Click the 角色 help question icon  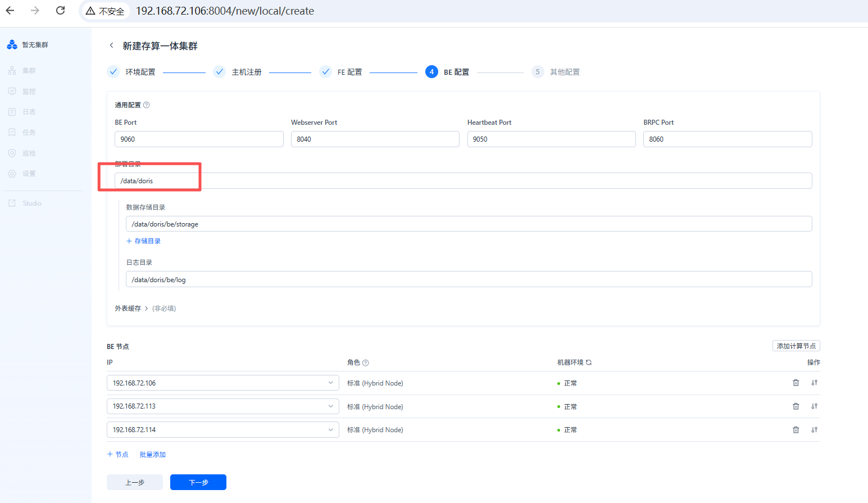[366, 363]
